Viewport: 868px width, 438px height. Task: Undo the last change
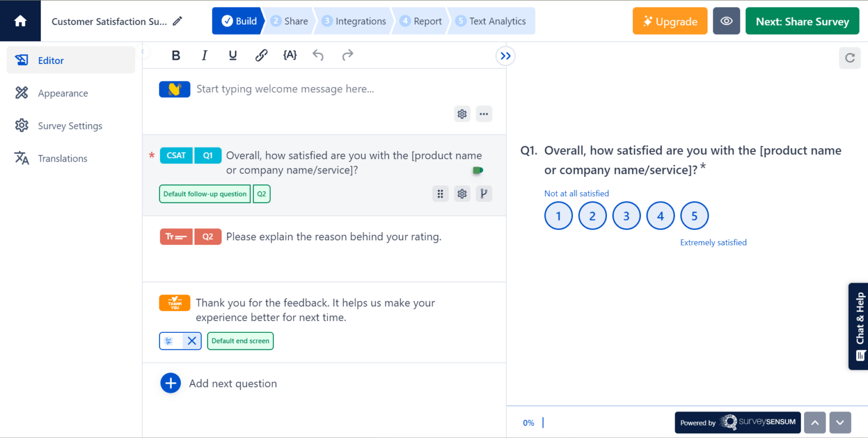coord(318,55)
